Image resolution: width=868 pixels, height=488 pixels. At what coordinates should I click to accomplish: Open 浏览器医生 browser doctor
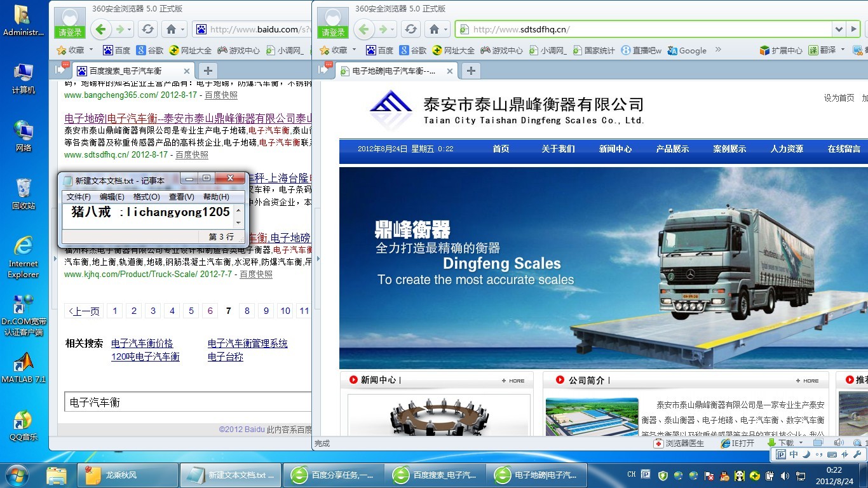point(679,443)
